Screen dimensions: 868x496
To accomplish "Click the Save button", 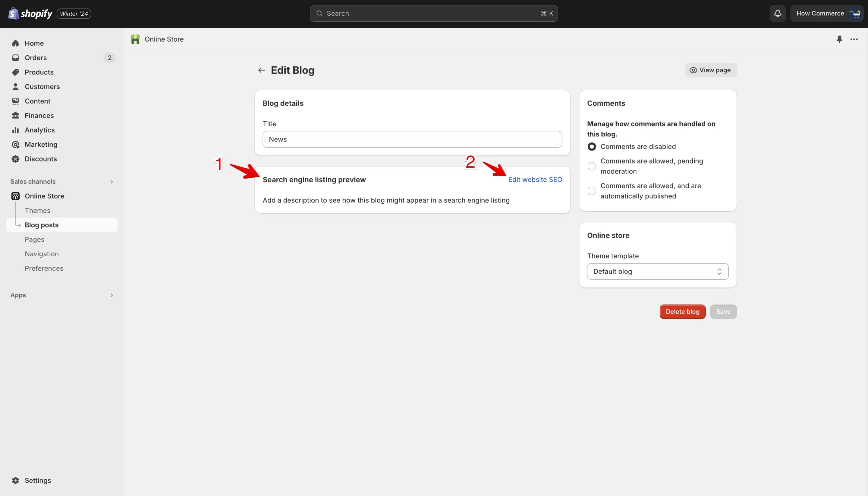I will 723,312.
